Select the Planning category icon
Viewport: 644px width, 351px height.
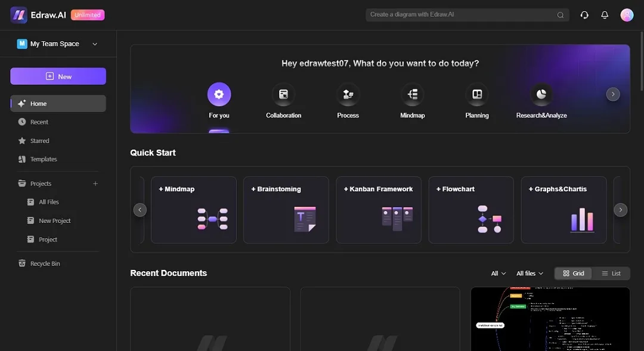pos(477,94)
